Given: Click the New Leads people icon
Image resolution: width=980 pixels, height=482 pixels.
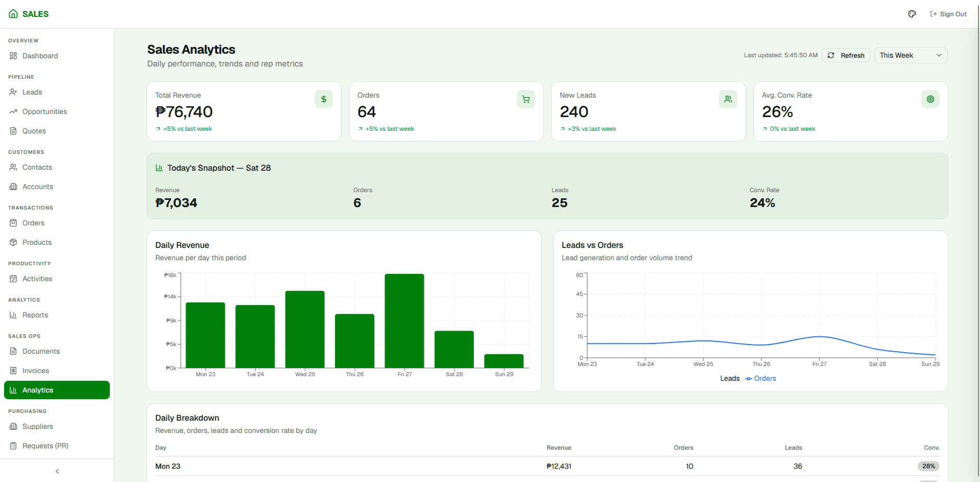Looking at the screenshot, I should point(728,99).
